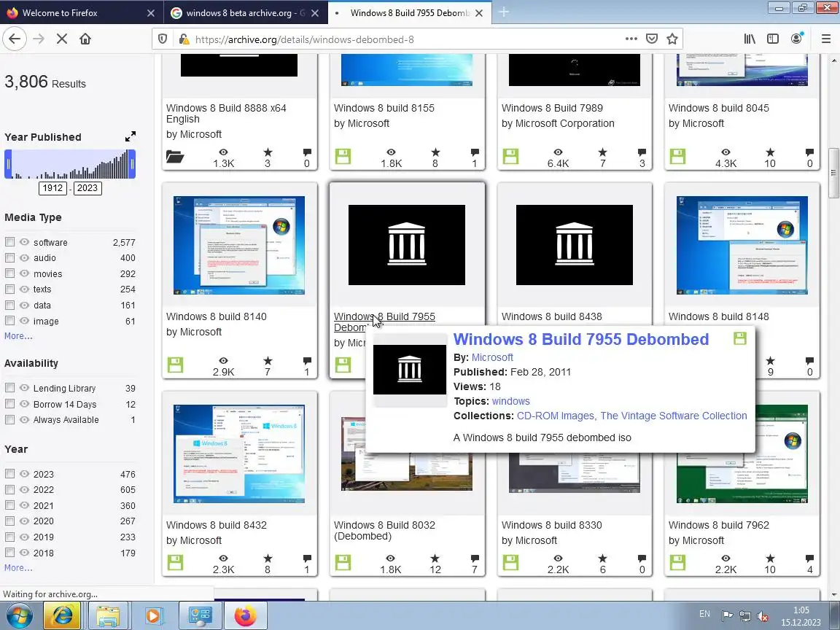Bookmark this page with star icon
This screenshot has width=840, height=630.
tap(672, 39)
